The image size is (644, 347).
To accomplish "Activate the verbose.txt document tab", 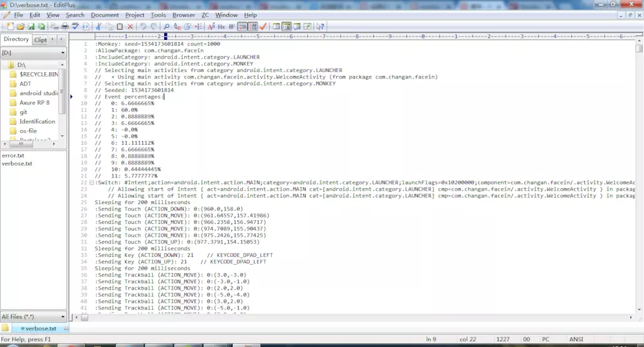I will pos(40,328).
